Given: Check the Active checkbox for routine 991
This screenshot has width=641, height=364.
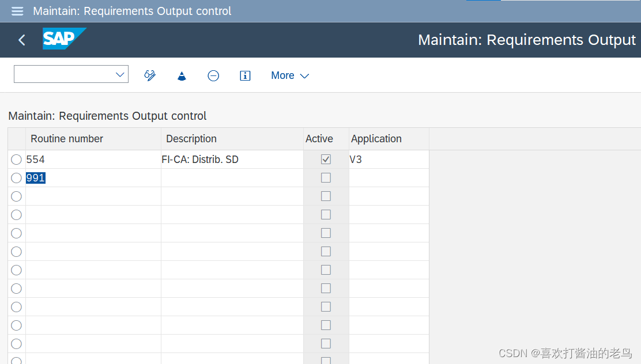Looking at the screenshot, I should (x=326, y=177).
